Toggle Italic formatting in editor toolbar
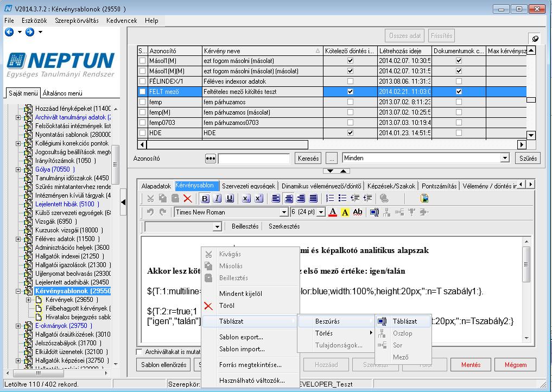The image size is (552, 392). (x=217, y=199)
